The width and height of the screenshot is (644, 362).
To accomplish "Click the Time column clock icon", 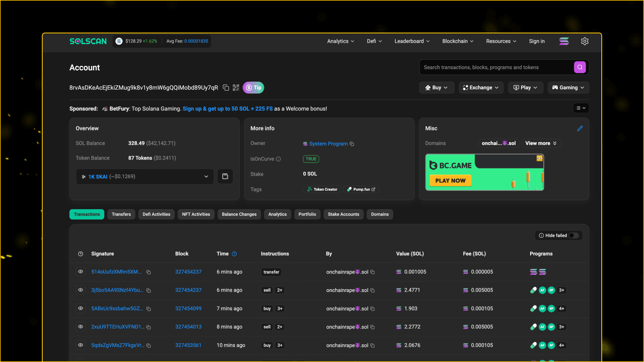I will click(x=234, y=254).
